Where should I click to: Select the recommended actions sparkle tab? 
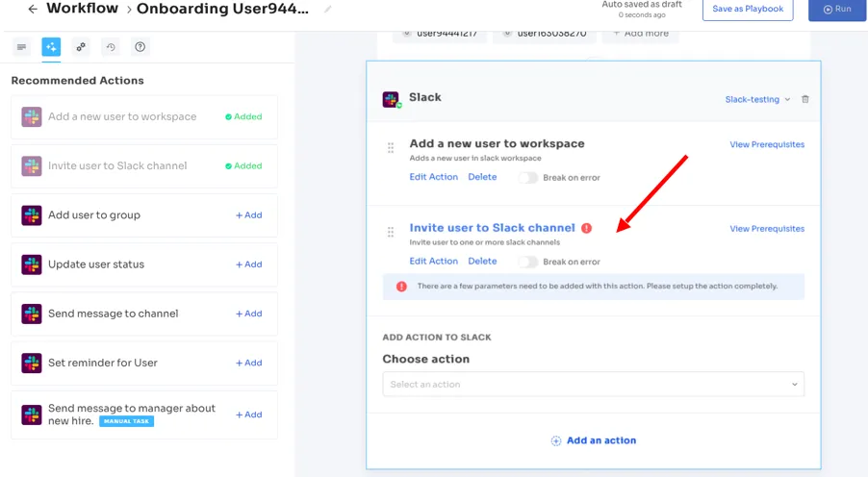pos(51,47)
